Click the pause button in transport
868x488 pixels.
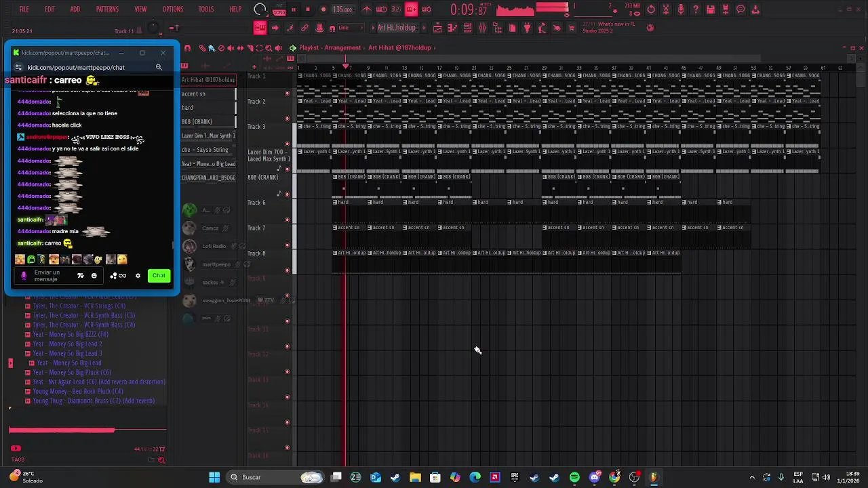tap(294, 9)
